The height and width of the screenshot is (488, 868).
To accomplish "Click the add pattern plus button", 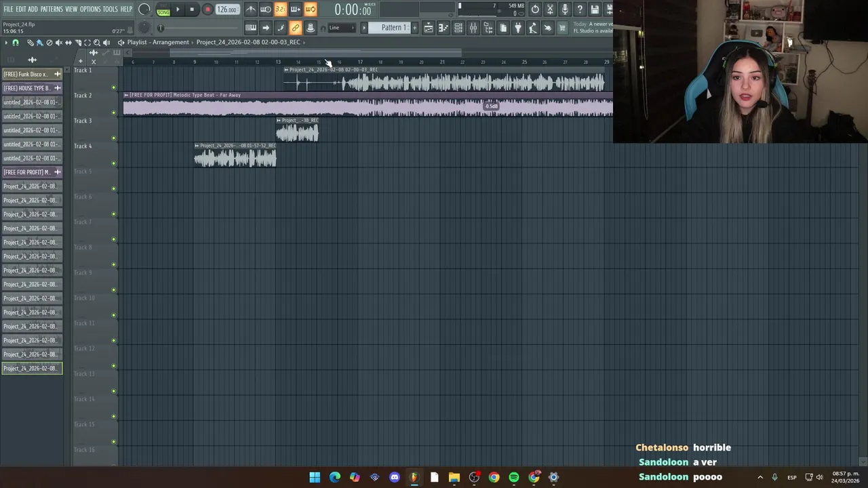I will [415, 28].
